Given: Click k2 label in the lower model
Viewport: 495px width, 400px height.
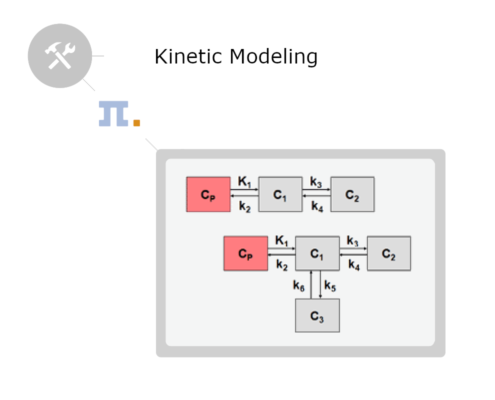Looking at the screenshot, I should point(282,265).
